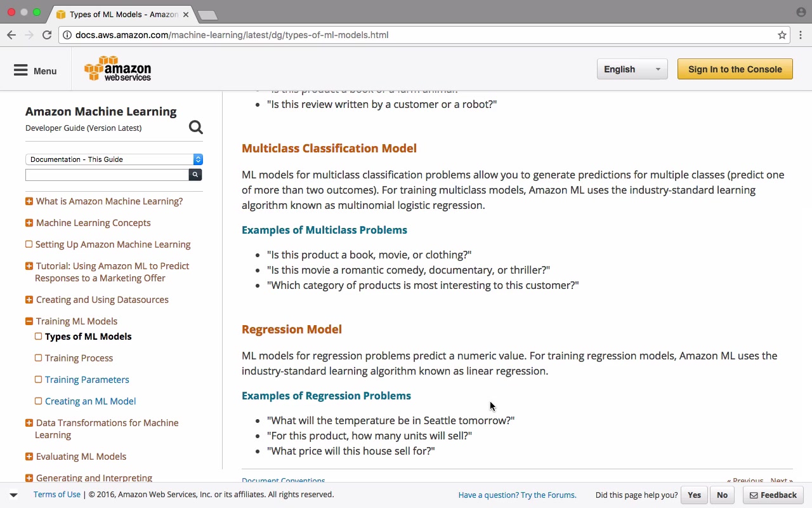Open the Documentation - This Guide selector
The height and width of the screenshot is (508, 812).
coord(114,159)
